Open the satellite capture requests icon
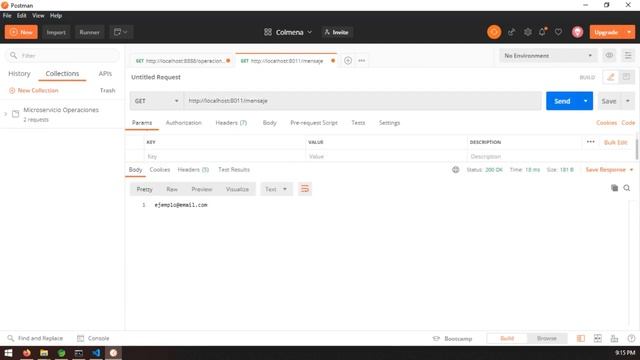 [511, 32]
